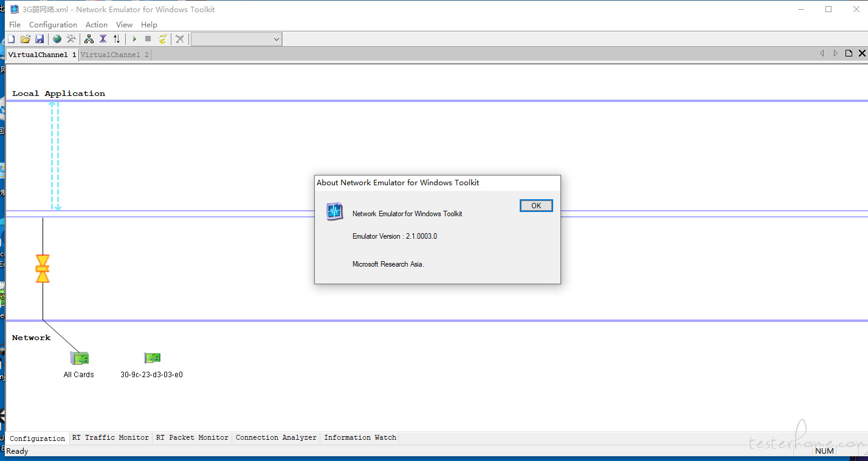Click the NUM status bar indicator
The width and height of the screenshot is (868, 461).
824,451
